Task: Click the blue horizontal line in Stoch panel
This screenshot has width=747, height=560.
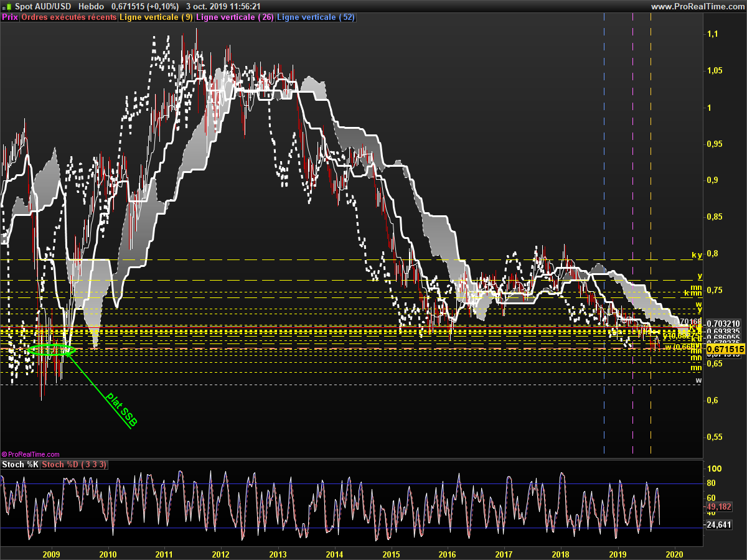Action: (x=352, y=528)
